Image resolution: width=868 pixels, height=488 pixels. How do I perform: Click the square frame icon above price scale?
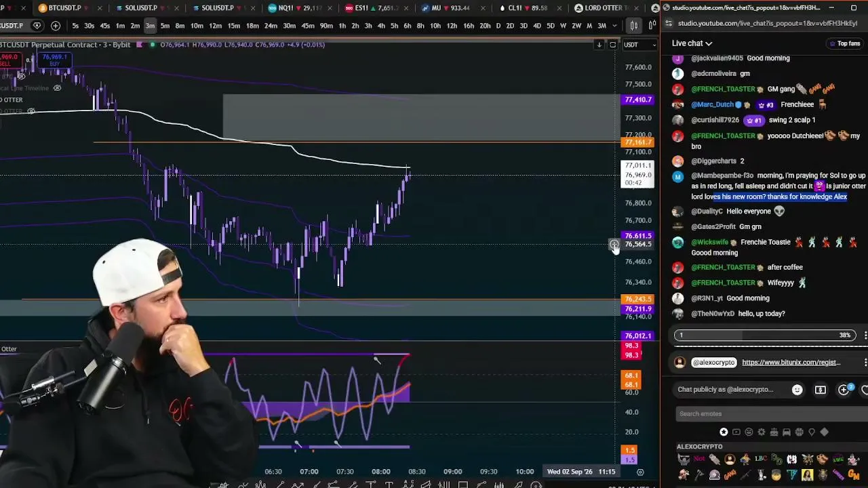point(612,45)
